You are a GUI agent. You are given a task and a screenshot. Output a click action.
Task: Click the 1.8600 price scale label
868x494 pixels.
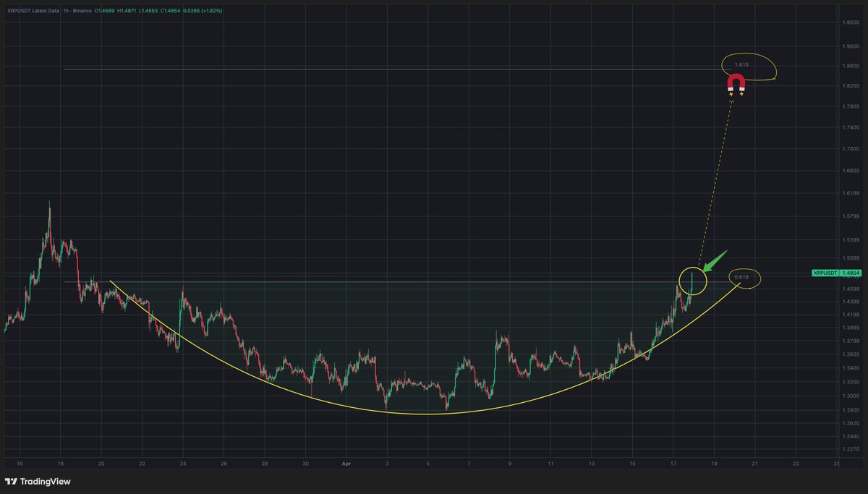tap(850, 66)
